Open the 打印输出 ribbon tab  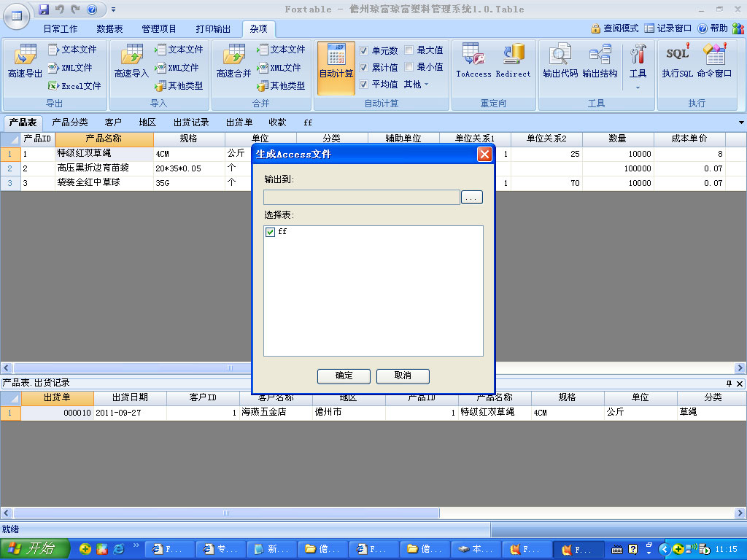pyautogui.click(x=213, y=29)
